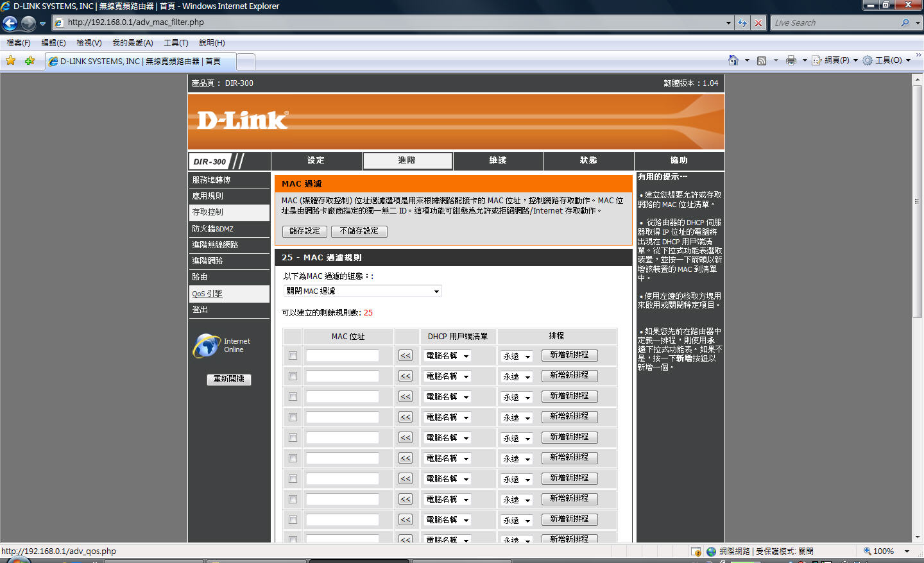924x563 pixels.
Task: Open the 網頁(P) page menu
Action: [x=835, y=60]
